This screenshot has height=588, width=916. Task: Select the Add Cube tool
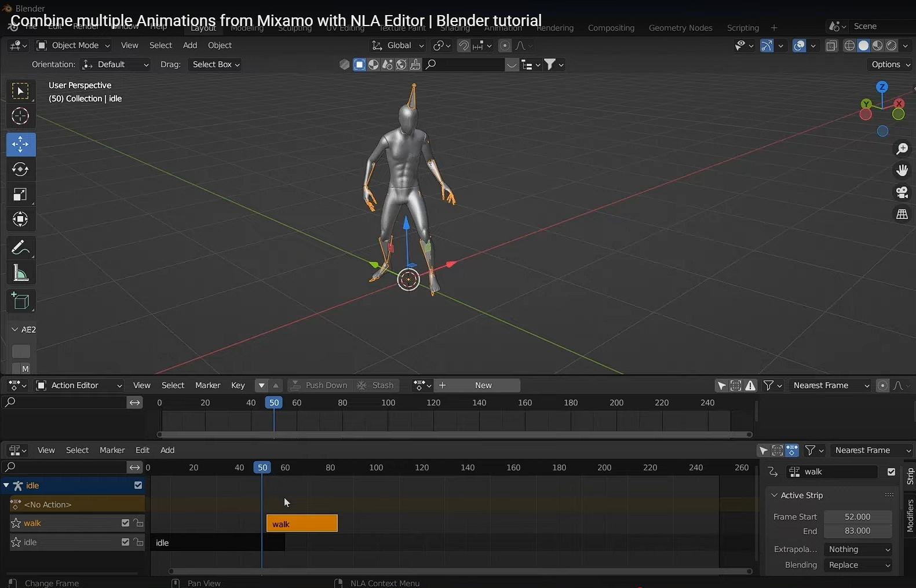tap(21, 301)
